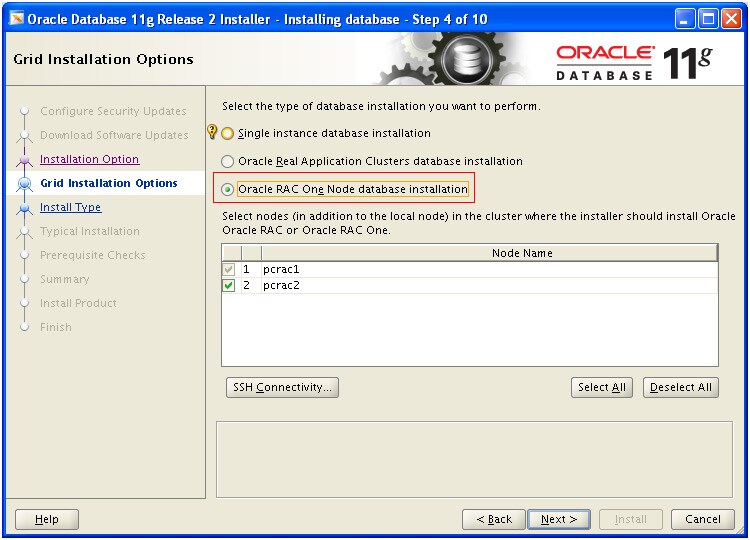Select Oracle Real Application Clusters database installation
Viewport: 750px width, 540px height.
pos(228,162)
